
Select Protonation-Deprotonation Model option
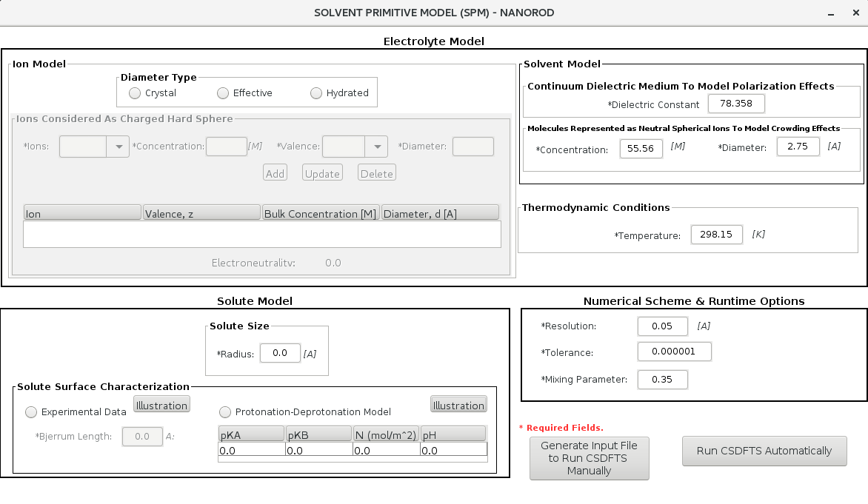225,412
